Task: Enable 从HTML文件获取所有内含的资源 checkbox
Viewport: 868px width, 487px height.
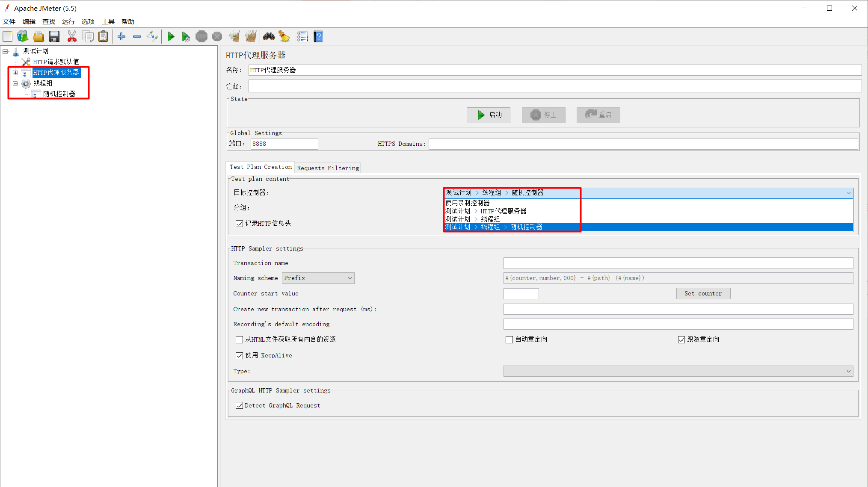Action: pos(239,339)
